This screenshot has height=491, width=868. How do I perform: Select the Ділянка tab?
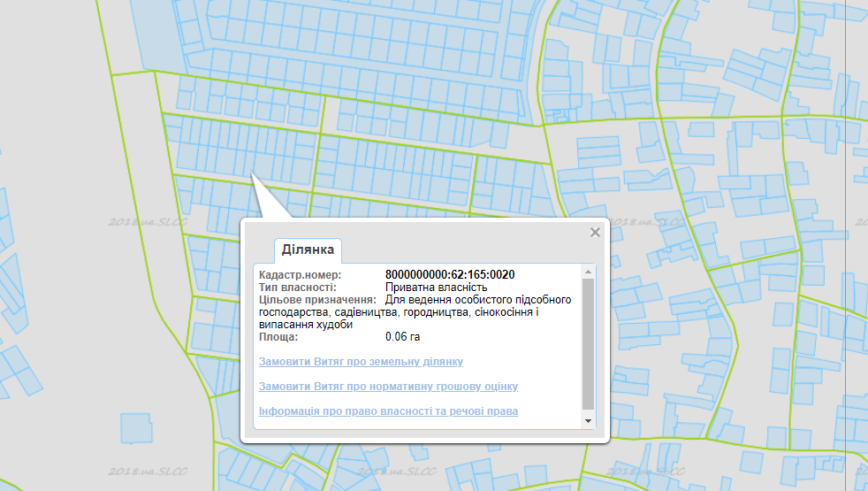(x=308, y=250)
